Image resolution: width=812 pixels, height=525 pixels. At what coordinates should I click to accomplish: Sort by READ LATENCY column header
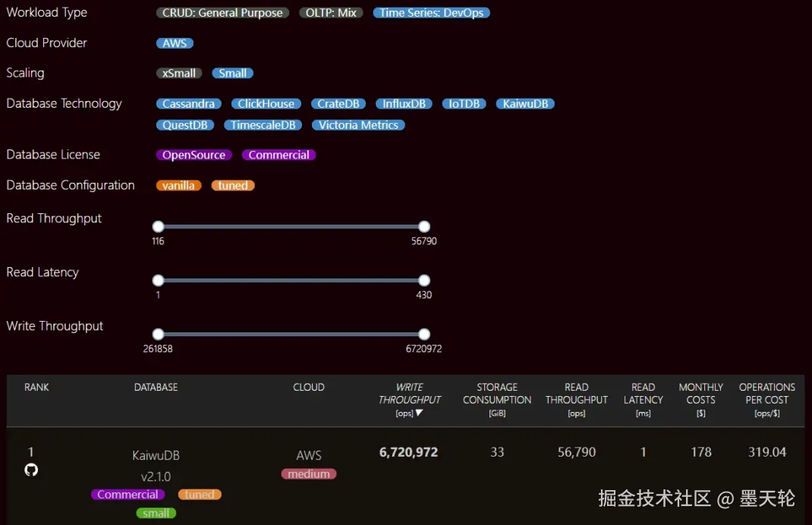[x=644, y=400]
